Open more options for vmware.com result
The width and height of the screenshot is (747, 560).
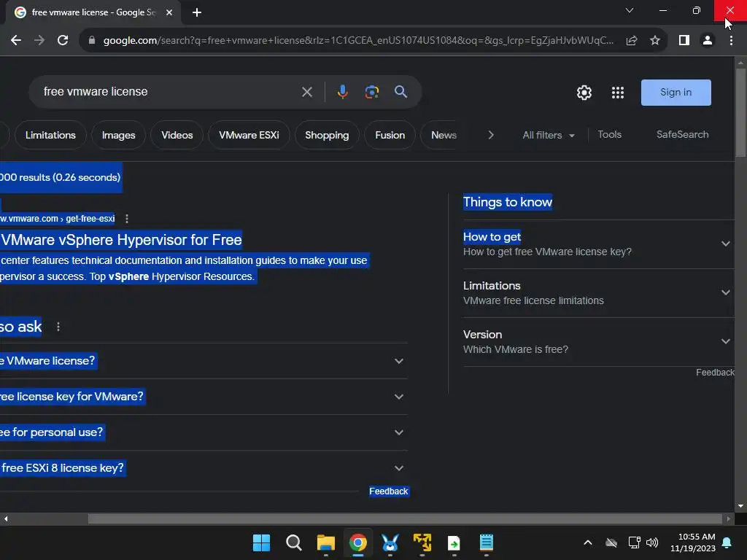[127, 219]
